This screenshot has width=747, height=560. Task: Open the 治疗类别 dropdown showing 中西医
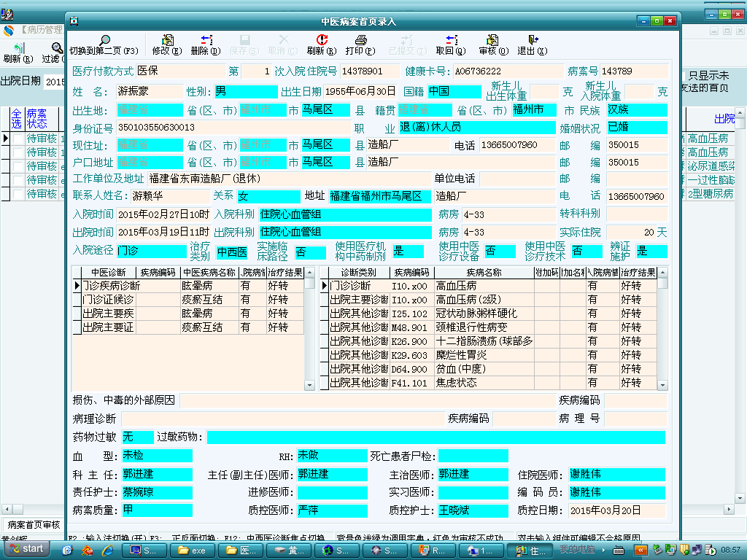(x=232, y=252)
